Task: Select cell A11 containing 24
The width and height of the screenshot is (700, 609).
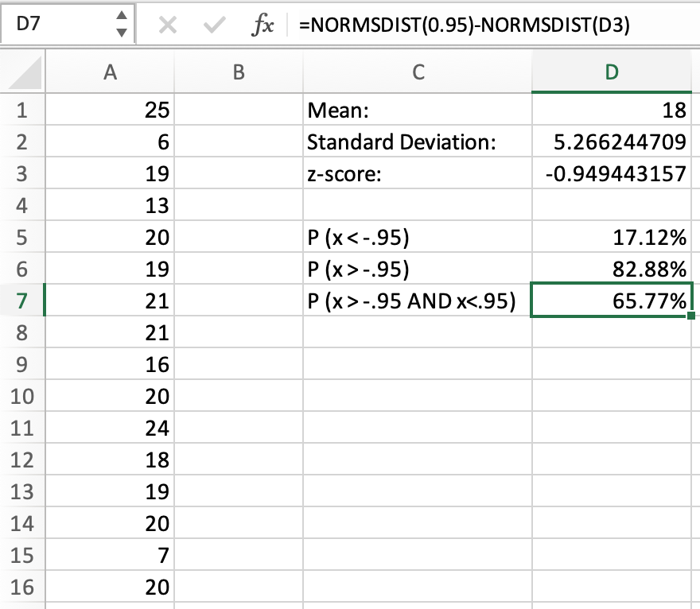Action: click(111, 429)
